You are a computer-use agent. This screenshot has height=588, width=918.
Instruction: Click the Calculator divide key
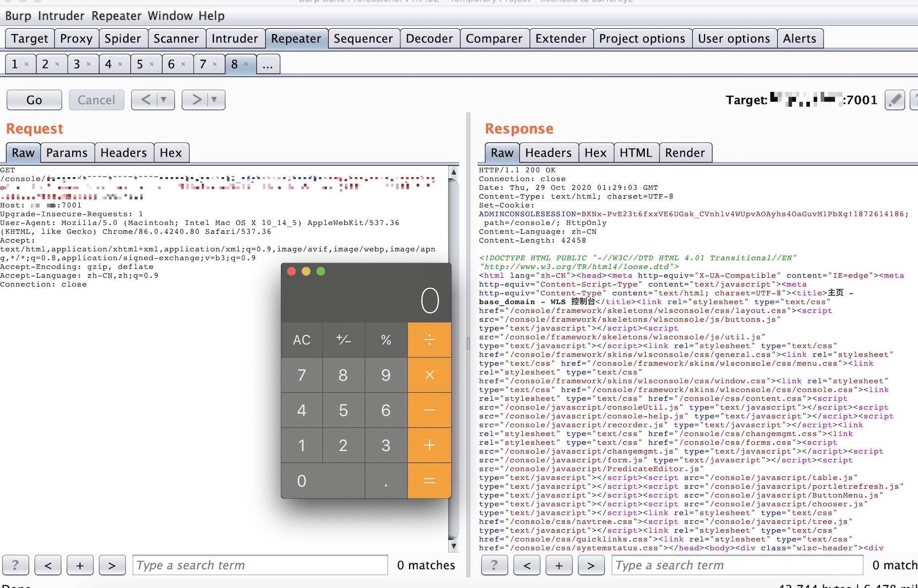click(x=429, y=340)
